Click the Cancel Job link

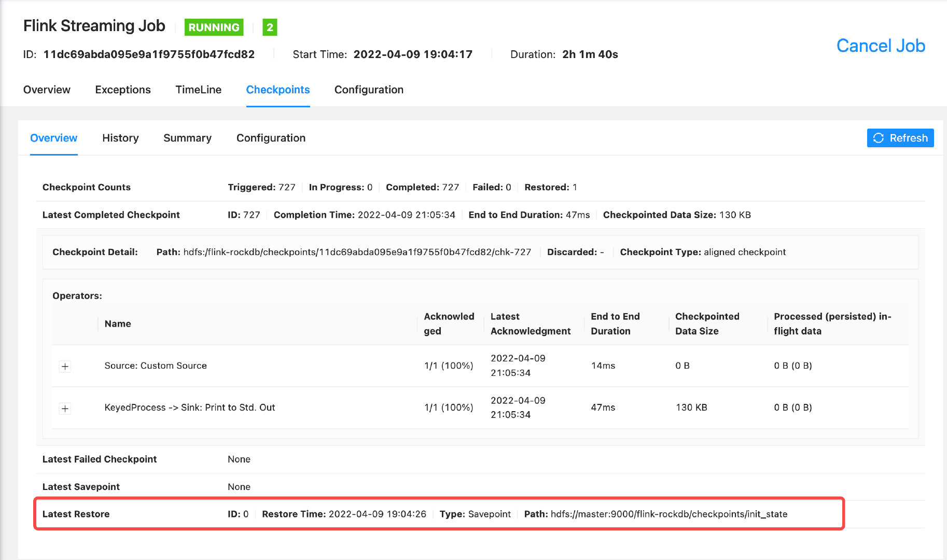click(x=880, y=46)
